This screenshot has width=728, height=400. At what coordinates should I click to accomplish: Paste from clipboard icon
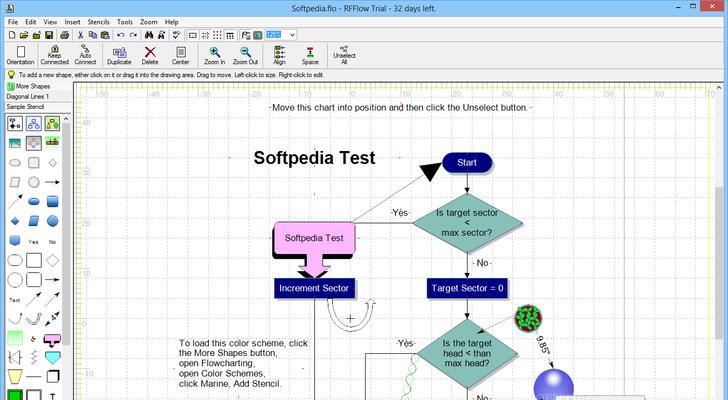click(x=105, y=35)
